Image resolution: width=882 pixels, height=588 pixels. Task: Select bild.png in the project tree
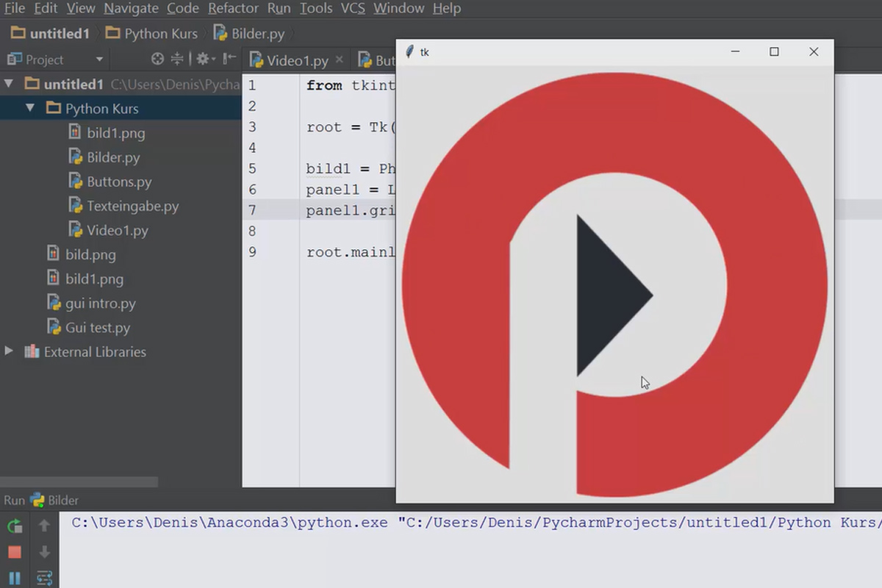pyautogui.click(x=81, y=254)
